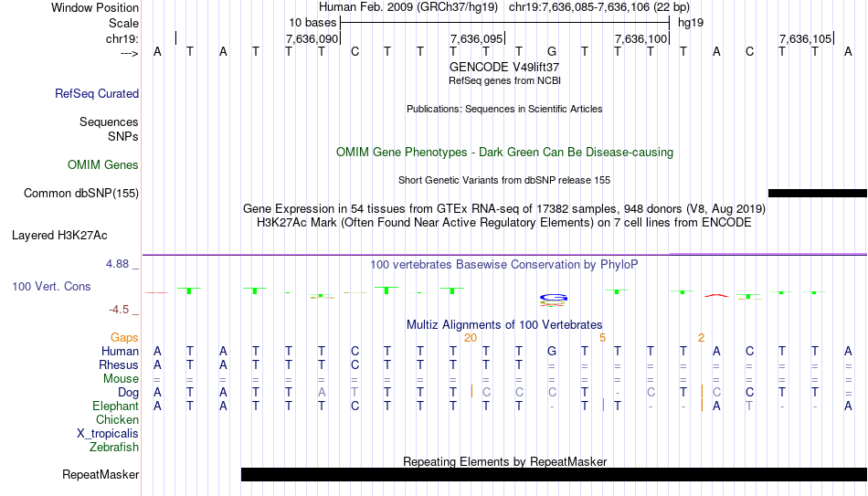Click the OMIM Genes track label
868x496 pixels.
(x=103, y=165)
